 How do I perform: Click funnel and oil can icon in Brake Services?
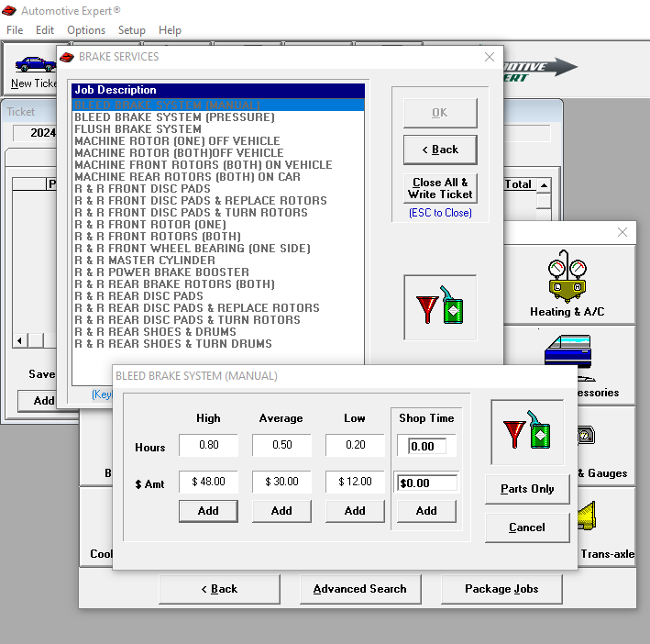[x=440, y=306]
